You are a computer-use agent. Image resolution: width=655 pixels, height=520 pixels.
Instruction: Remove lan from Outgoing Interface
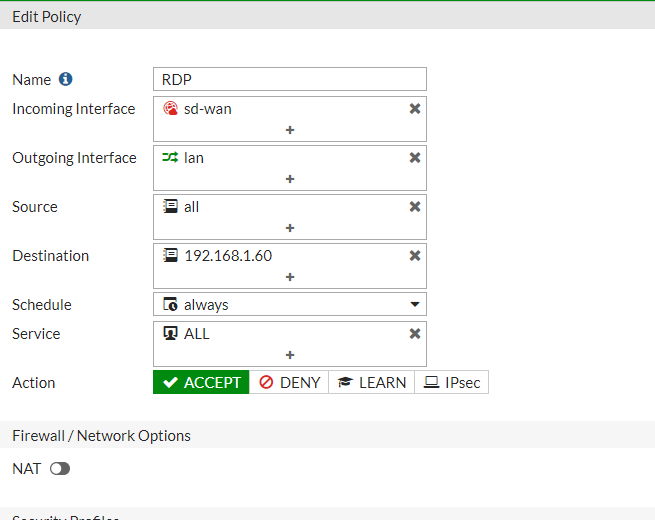tap(415, 157)
